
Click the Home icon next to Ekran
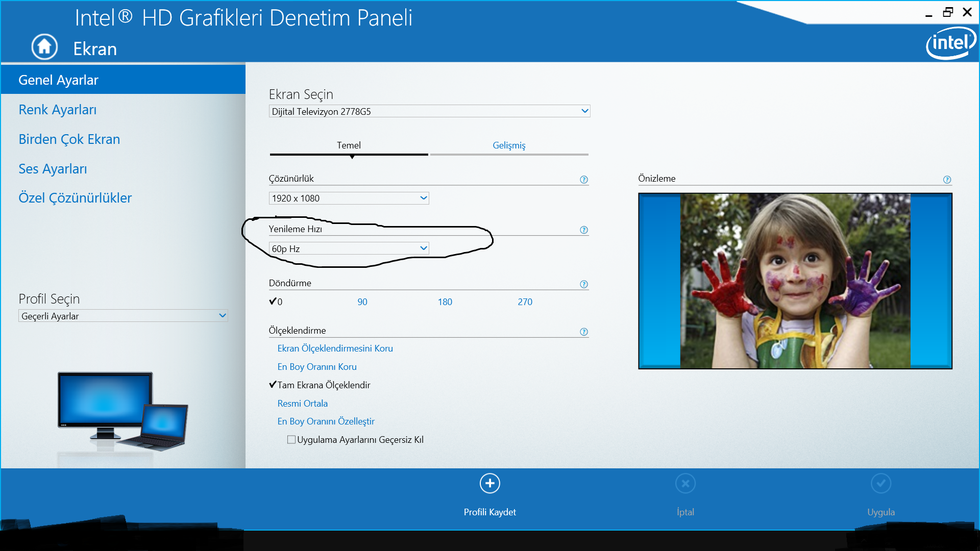click(44, 47)
